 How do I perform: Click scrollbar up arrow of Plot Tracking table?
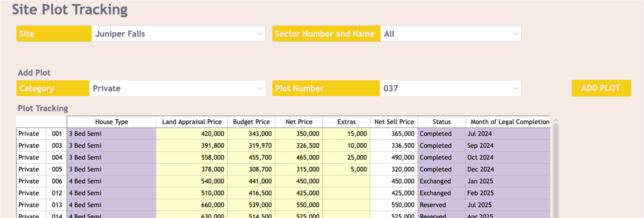tap(556, 120)
